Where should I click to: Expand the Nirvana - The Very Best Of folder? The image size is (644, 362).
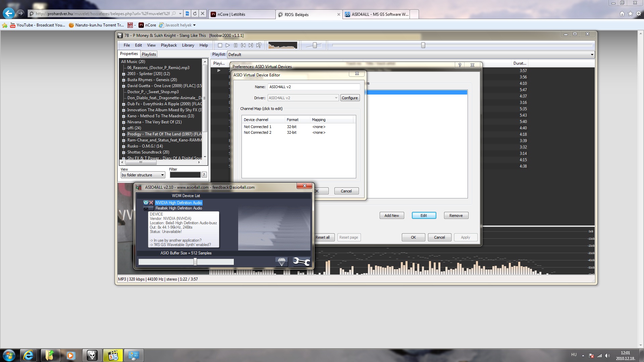click(123, 122)
